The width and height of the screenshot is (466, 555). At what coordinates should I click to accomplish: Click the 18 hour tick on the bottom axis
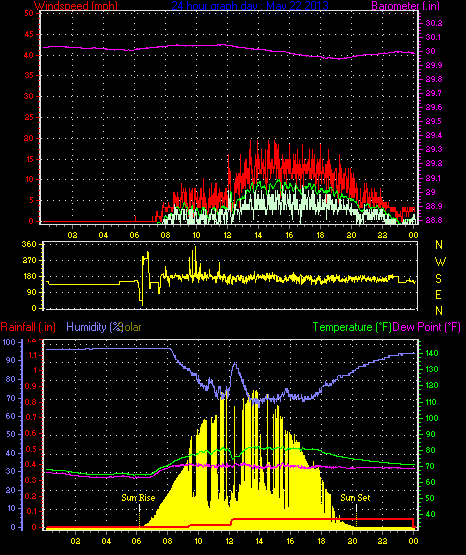[x=321, y=541]
